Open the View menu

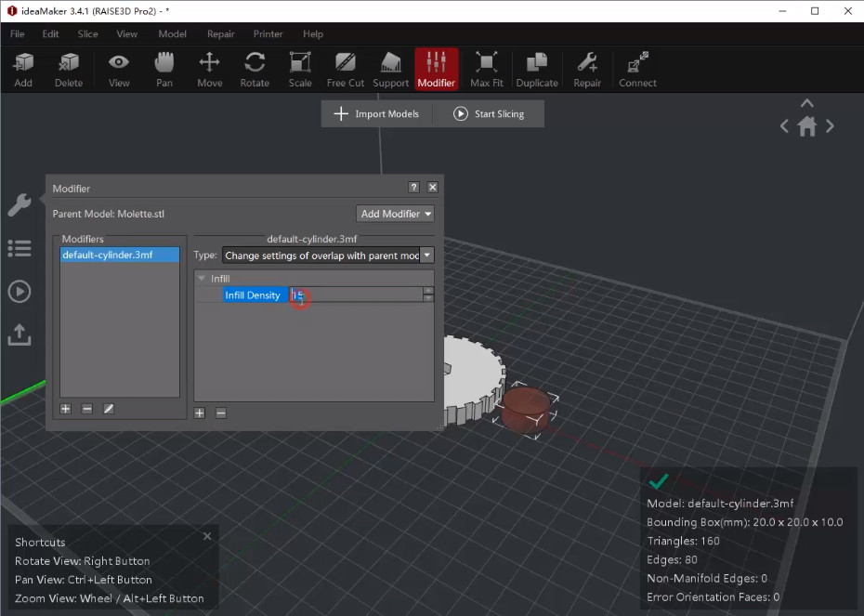point(126,34)
